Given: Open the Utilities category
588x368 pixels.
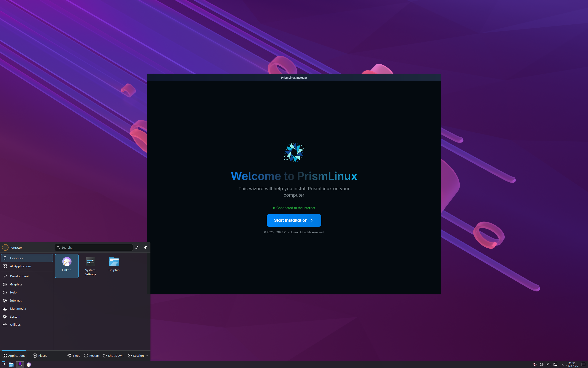Looking at the screenshot, I should click(x=27, y=325).
